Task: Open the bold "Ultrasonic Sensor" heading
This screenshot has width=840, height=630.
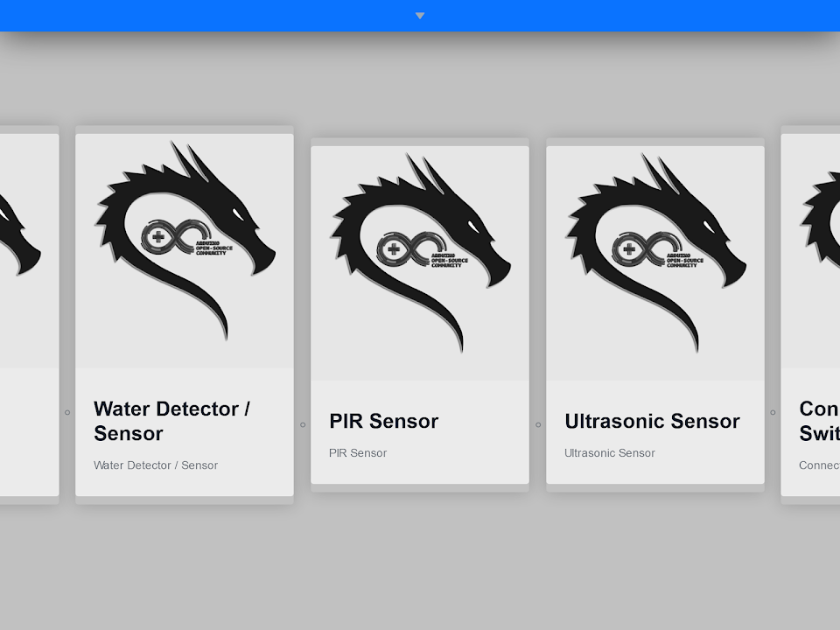Action: pyautogui.click(x=652, y=421)
